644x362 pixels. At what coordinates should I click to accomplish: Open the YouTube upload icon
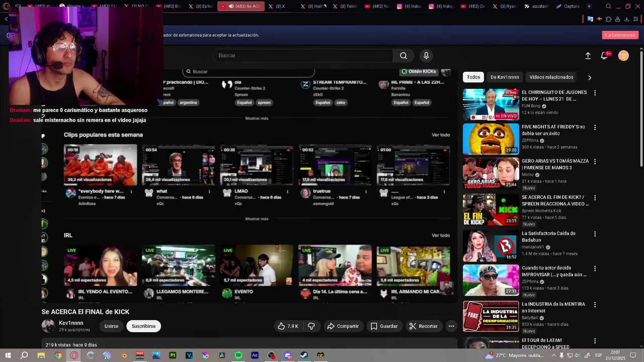(588, 56)
